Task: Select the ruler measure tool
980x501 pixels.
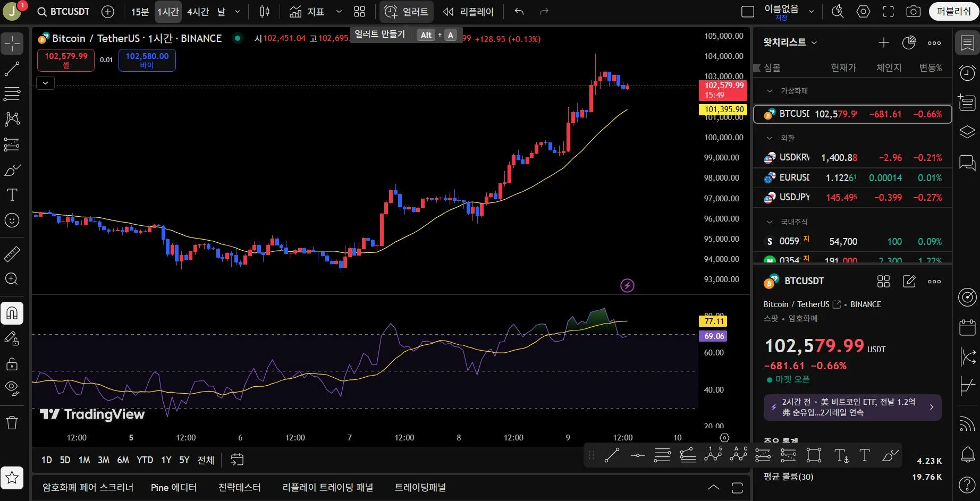Action: pos(12,254)
